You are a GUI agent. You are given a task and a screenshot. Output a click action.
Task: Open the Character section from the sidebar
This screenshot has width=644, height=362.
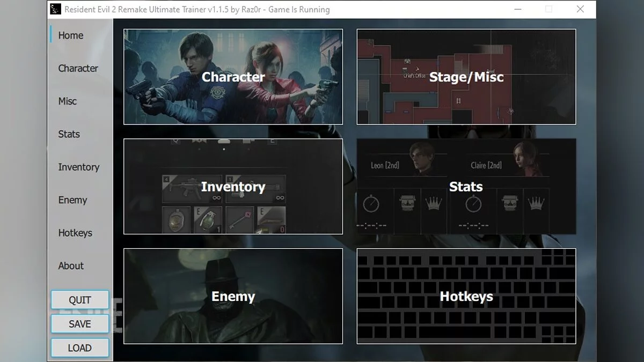click(78, 68)
